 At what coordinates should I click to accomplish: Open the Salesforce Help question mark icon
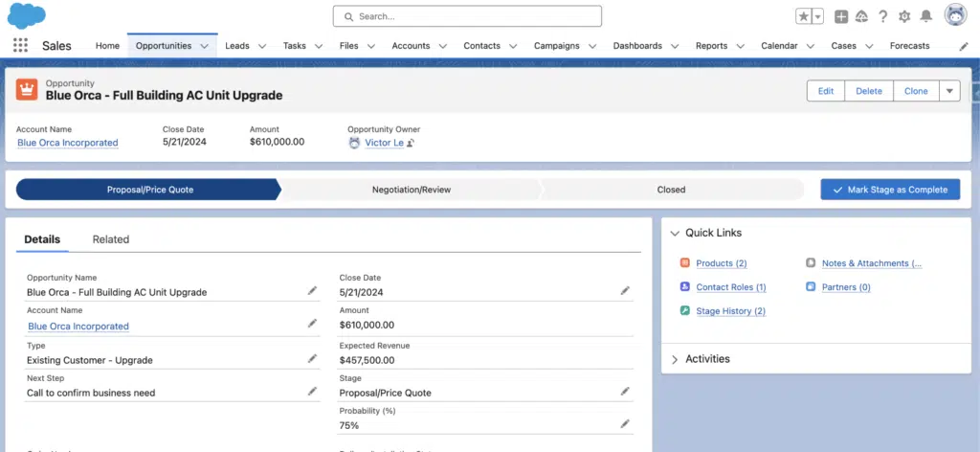click(882, 17)
